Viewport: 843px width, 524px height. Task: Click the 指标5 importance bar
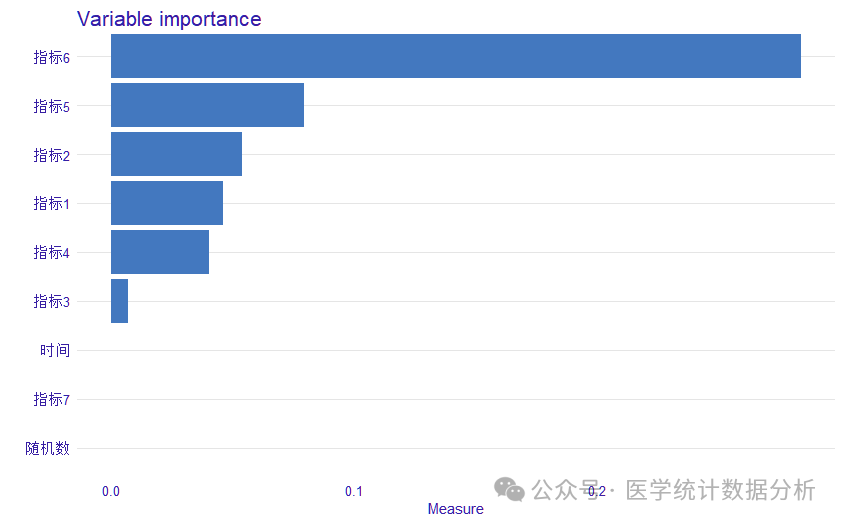click(x=208, y=105)
